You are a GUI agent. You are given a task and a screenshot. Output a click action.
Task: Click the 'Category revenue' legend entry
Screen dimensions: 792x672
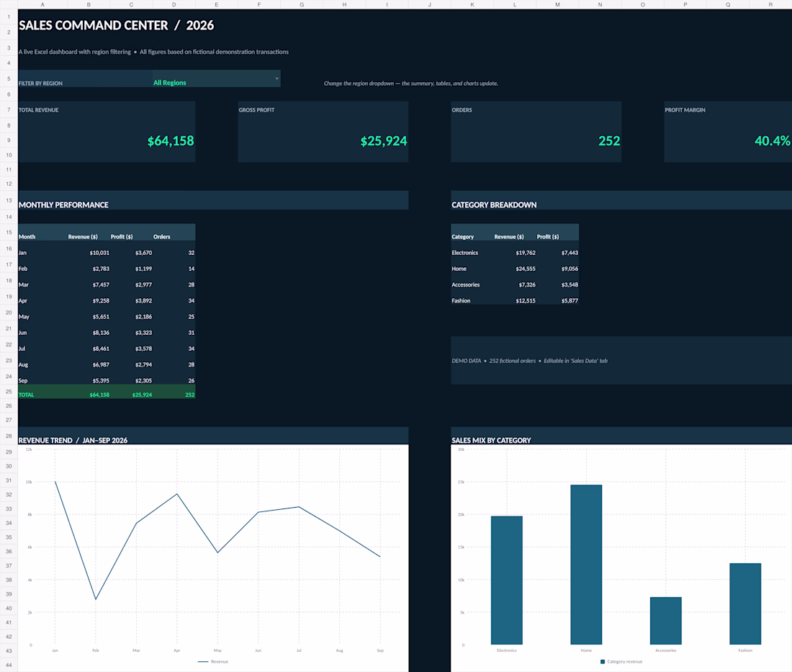click(621, 661)
